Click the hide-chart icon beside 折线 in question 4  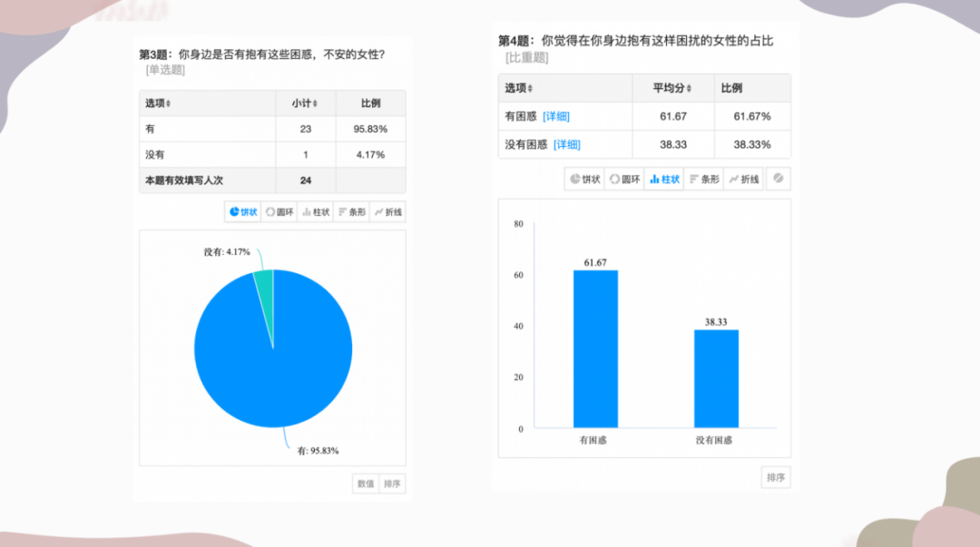tap(779, 179)
